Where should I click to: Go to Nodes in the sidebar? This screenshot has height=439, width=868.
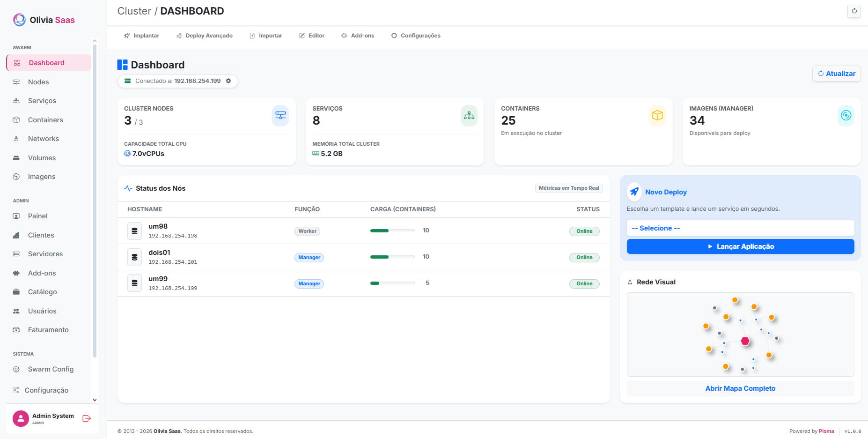(x=49, y=82)
